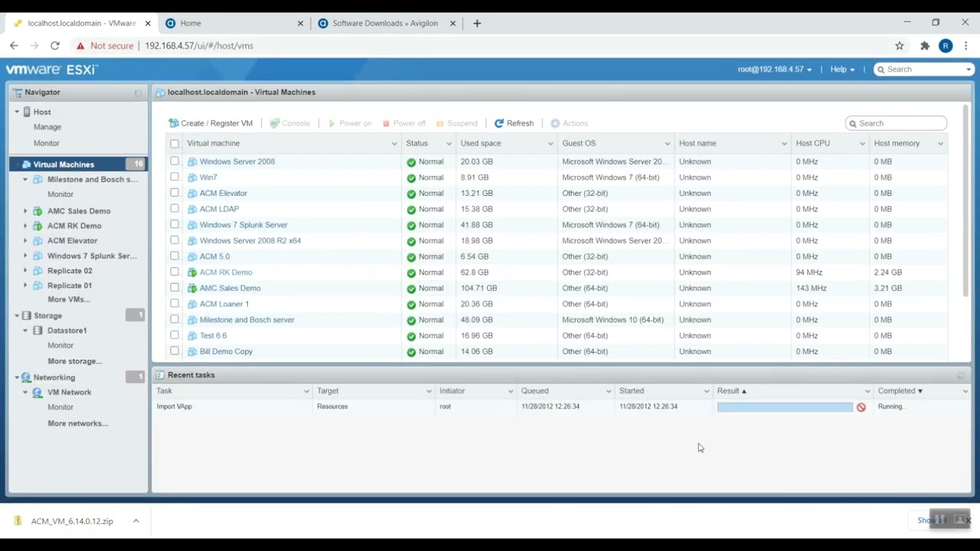Check the Windows 7 Splunk Server checkbox
Screen dimensions: 980x551
pos(175,225)
